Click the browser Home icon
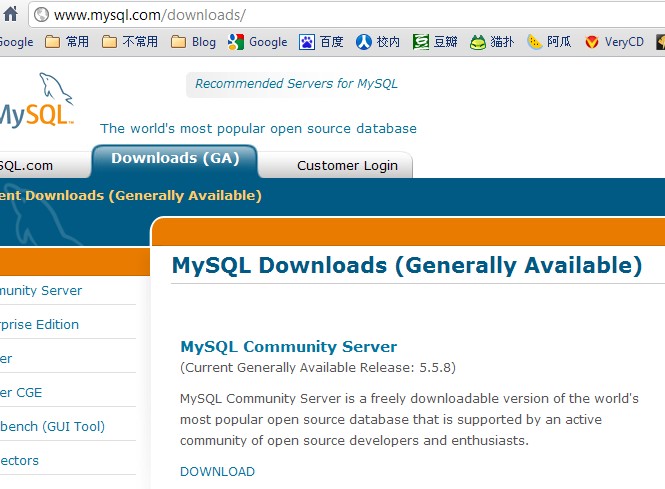Screen dimensions: 665x489 pyautogui.click(x=10, y=14)
